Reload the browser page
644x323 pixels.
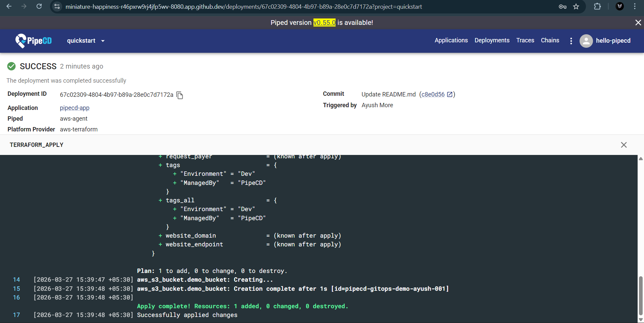click(39, 6)
